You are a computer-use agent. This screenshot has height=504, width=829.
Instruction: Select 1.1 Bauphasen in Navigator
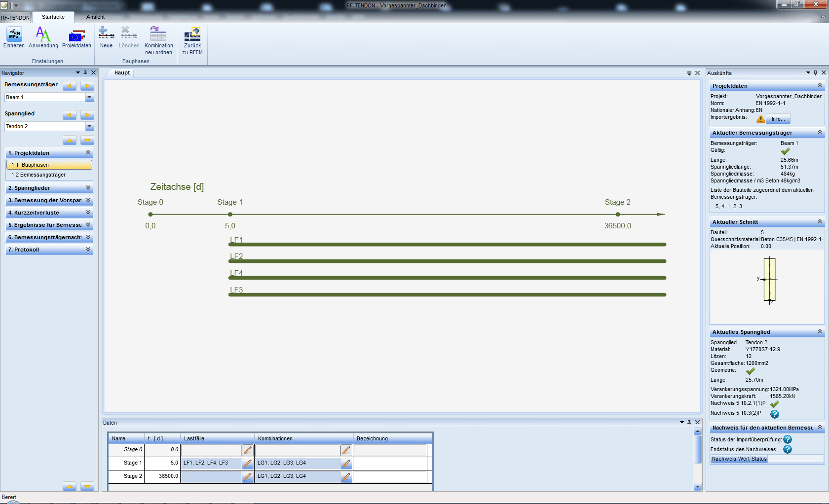point(49,165)
